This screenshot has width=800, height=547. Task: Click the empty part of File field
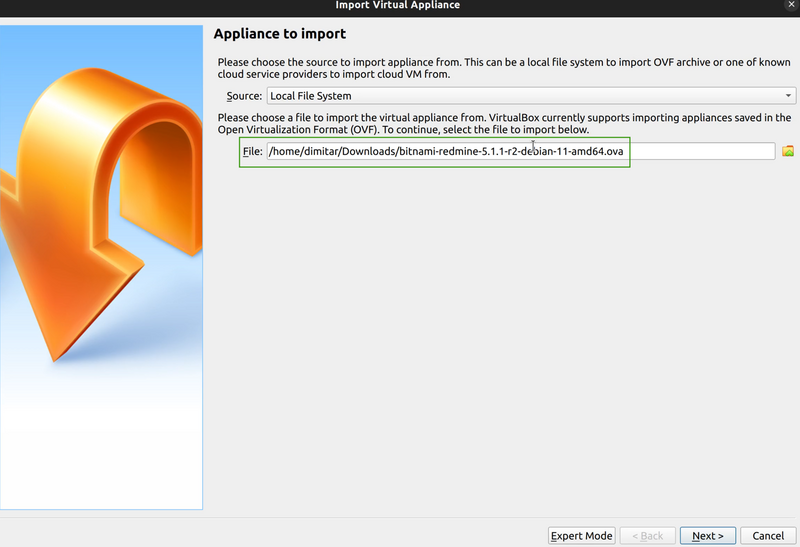point(700,151)
